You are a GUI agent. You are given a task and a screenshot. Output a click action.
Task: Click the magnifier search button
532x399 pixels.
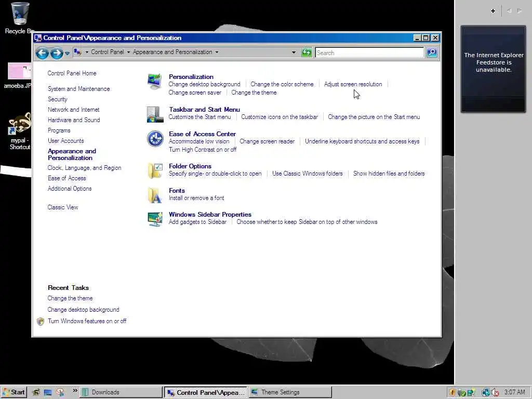click(x=432, y=52)
